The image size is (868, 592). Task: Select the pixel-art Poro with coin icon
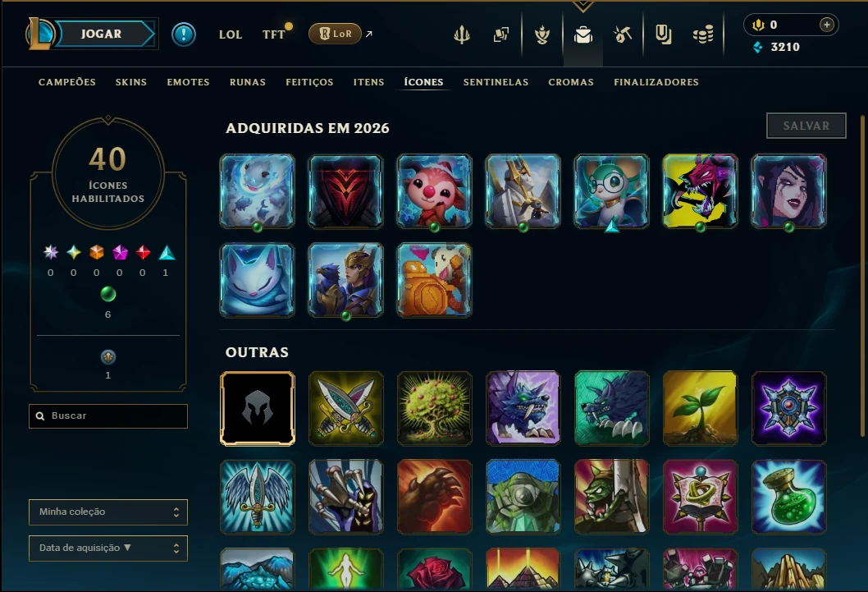(x=435, y=280)
